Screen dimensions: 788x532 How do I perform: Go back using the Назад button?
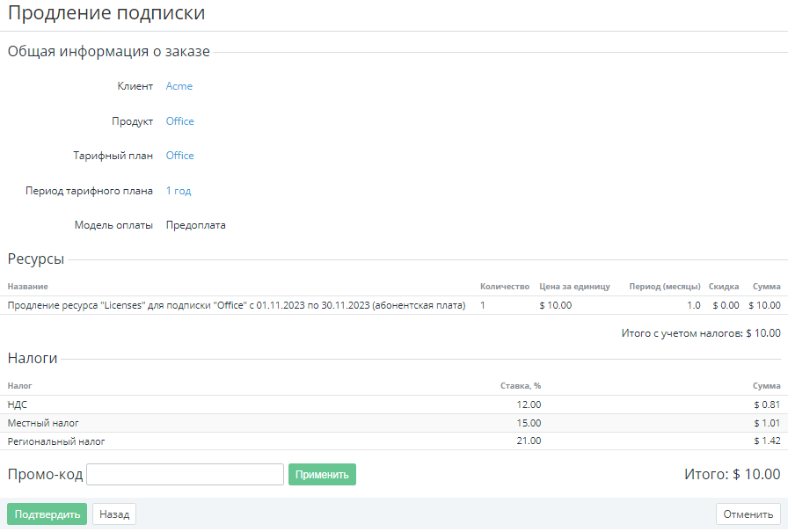tap(114, 514)
